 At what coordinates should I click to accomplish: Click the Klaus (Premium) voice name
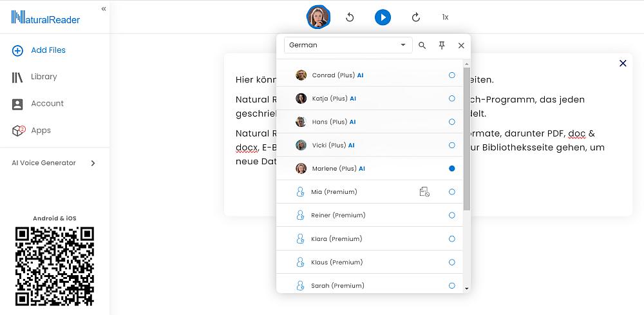(x=337, y=262)
